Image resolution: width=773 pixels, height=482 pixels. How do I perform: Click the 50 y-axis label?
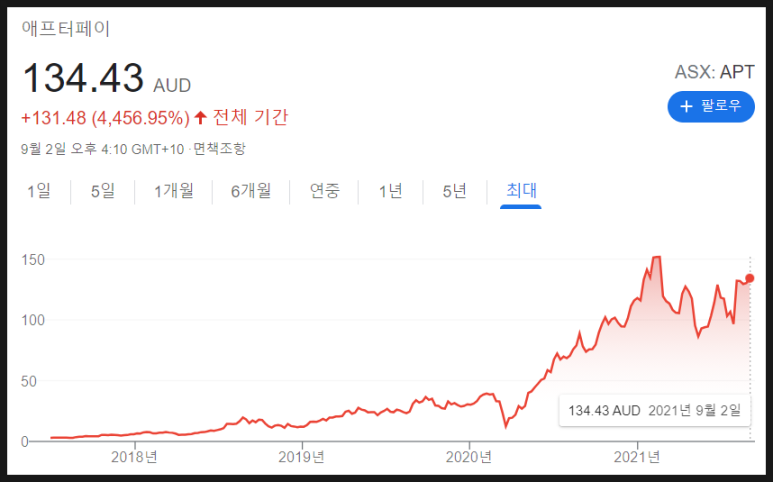[x=29, y=381]
